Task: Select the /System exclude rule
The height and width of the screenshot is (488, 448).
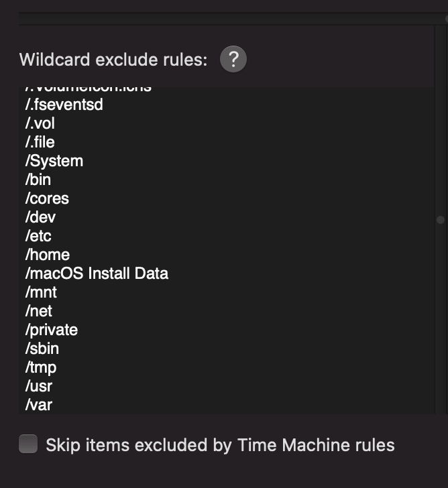Action: point(54,161)
